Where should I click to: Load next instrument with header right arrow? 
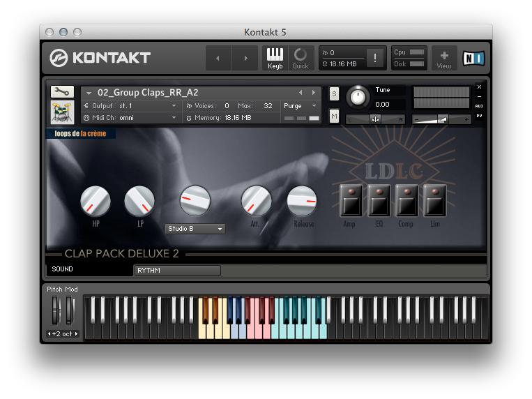click(314, 92)
